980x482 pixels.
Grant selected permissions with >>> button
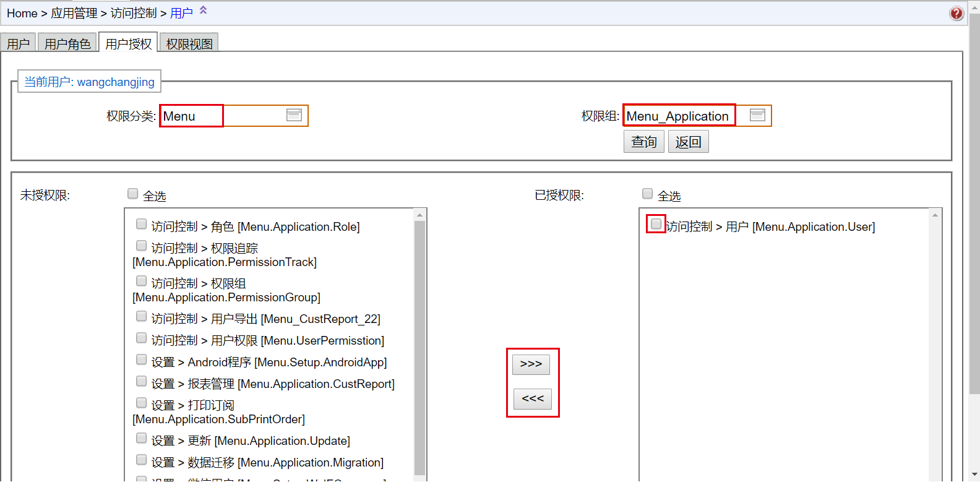[531, 364]
